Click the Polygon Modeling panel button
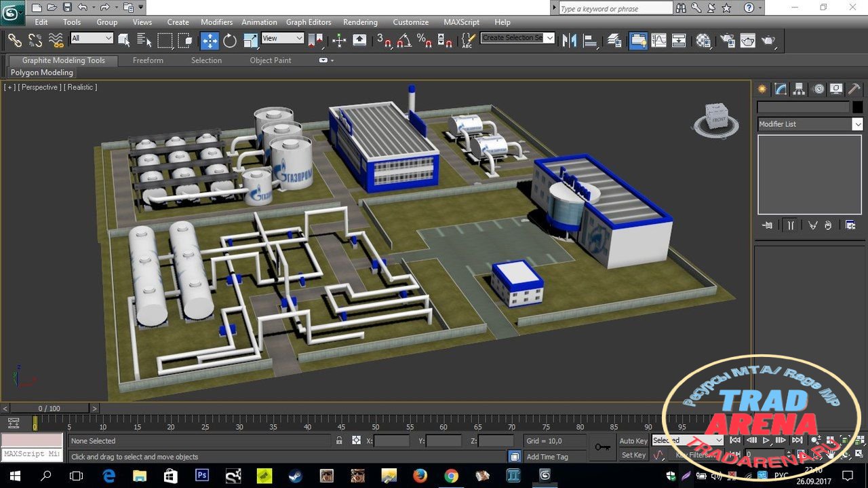The image size is (868, 488). pyautogui.click(x=42, y=73)
